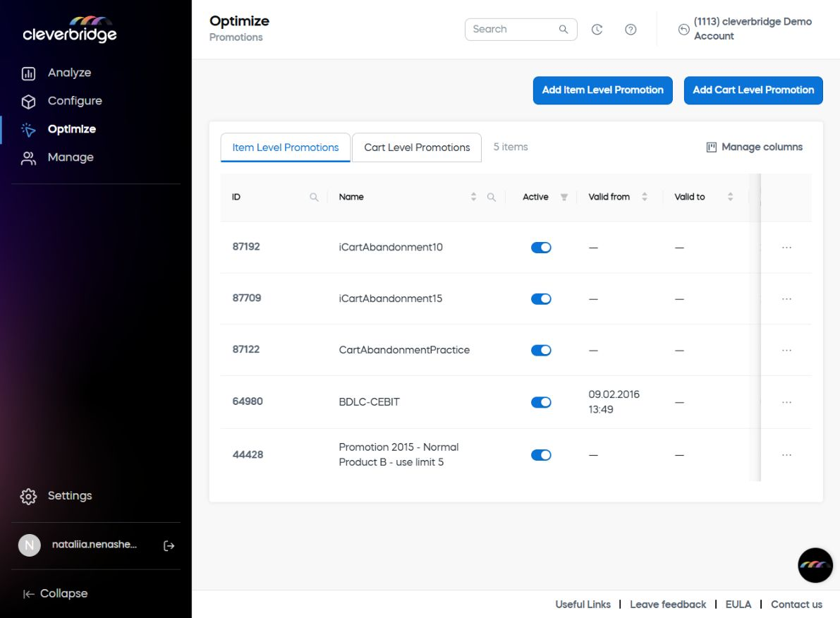Click the Search input field

(521, 30)
